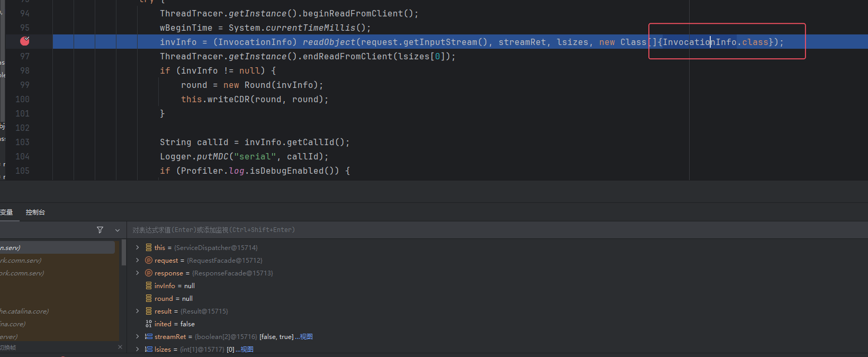Expand the result variable node

(x=138, y=311)
